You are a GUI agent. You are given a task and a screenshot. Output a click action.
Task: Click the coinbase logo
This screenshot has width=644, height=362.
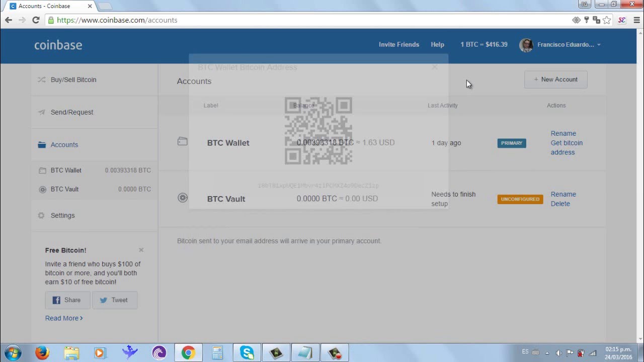pos(58,45)
